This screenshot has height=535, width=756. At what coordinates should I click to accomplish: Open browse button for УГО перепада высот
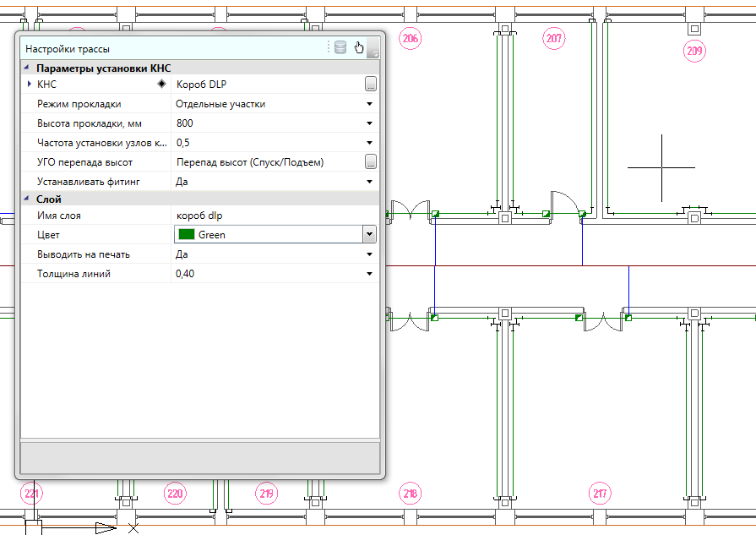(370, 161)
